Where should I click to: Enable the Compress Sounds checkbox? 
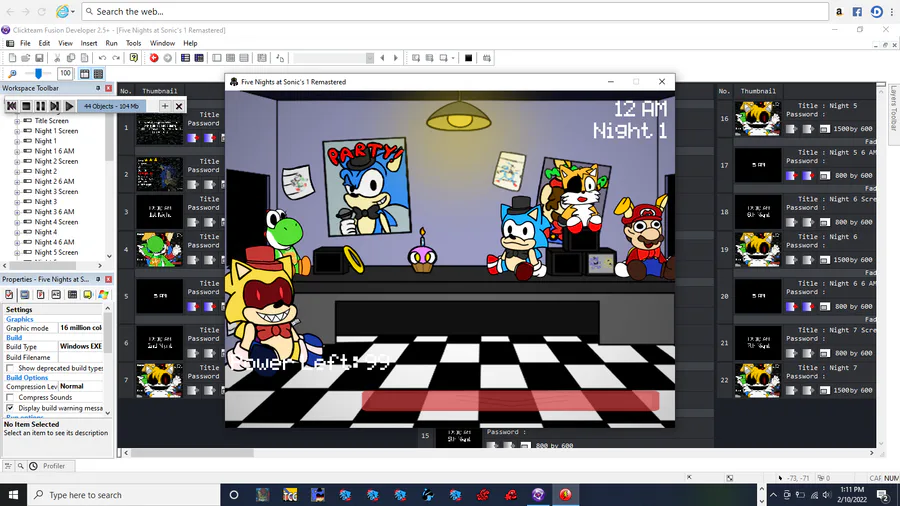(x=10, y=397)
